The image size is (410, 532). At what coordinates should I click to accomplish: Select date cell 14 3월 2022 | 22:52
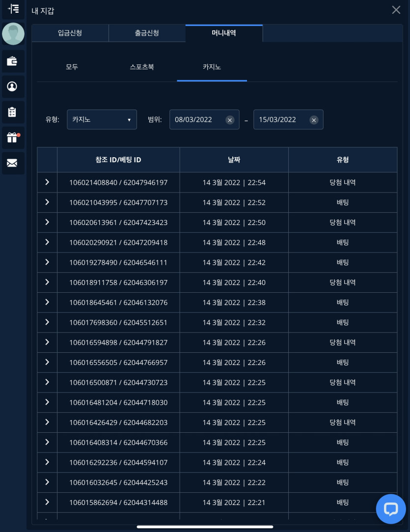click(x=234, y=202)
